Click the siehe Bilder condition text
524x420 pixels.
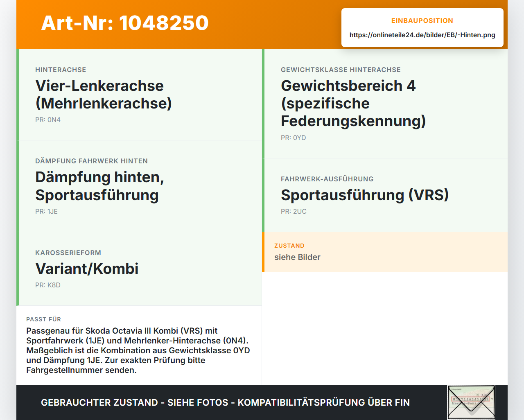(297, 257)
